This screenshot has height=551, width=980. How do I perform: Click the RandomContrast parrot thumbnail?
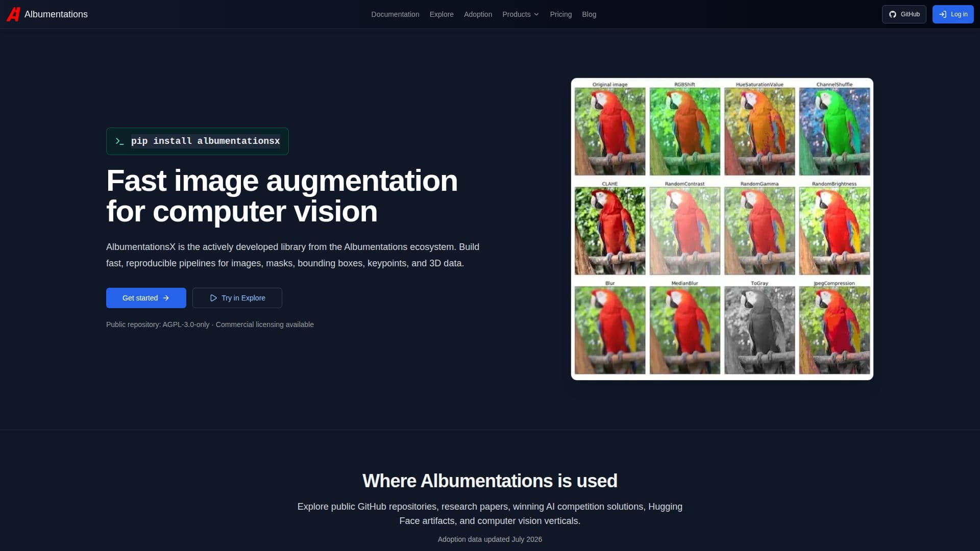coord(684,231)
